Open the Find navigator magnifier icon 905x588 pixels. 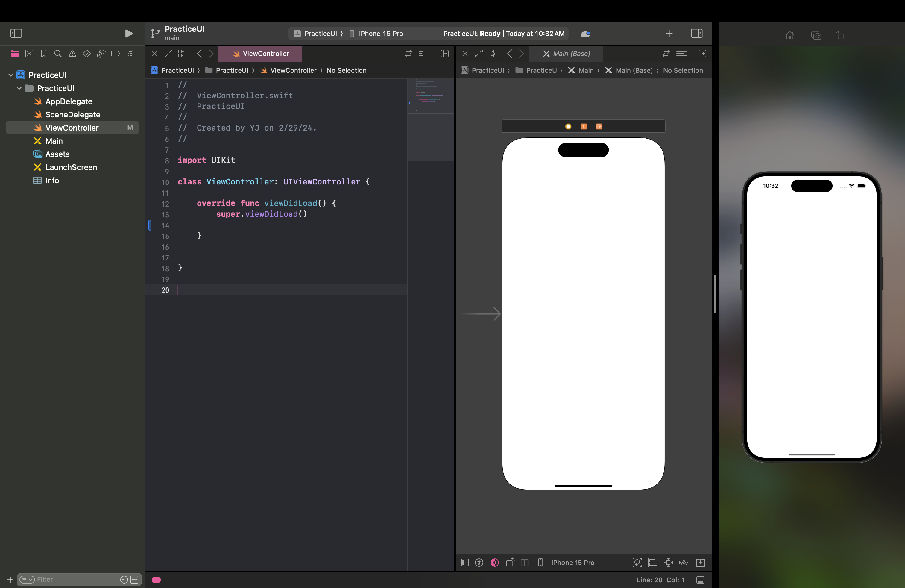[x=58, y=54]
